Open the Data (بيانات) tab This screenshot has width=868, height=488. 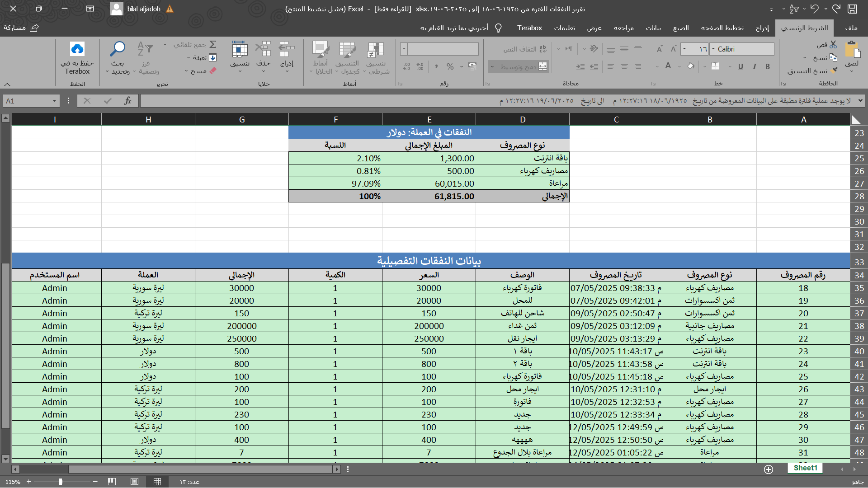point(653,28)
